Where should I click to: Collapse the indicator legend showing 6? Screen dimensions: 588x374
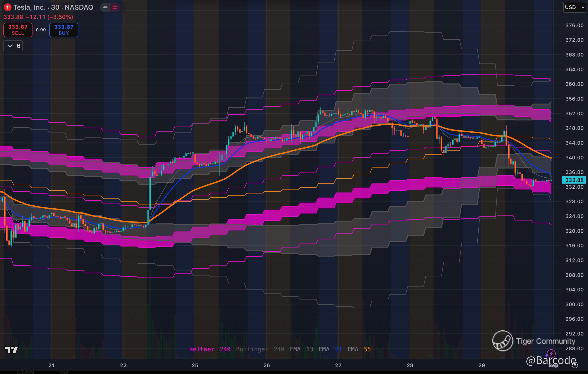pos(13,46)
